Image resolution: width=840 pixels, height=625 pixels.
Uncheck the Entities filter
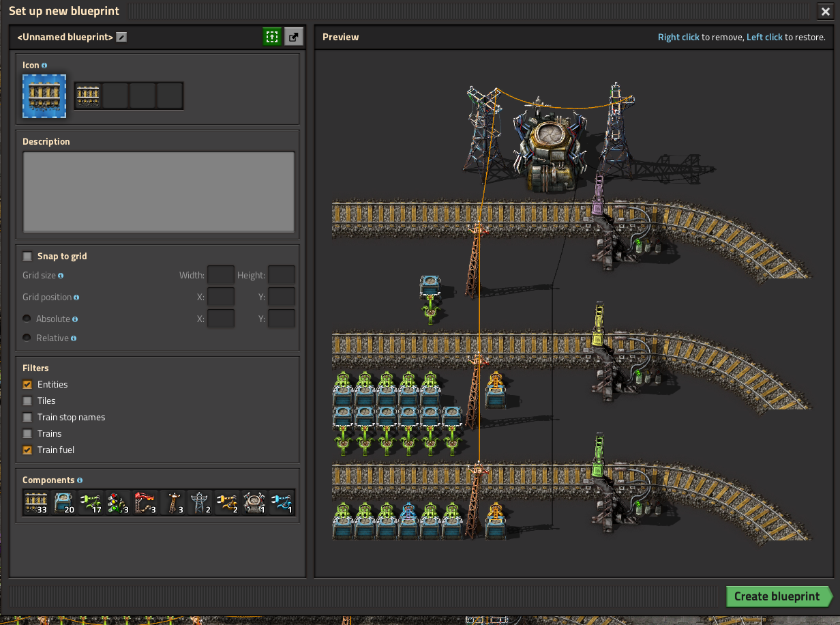(27, 385)
